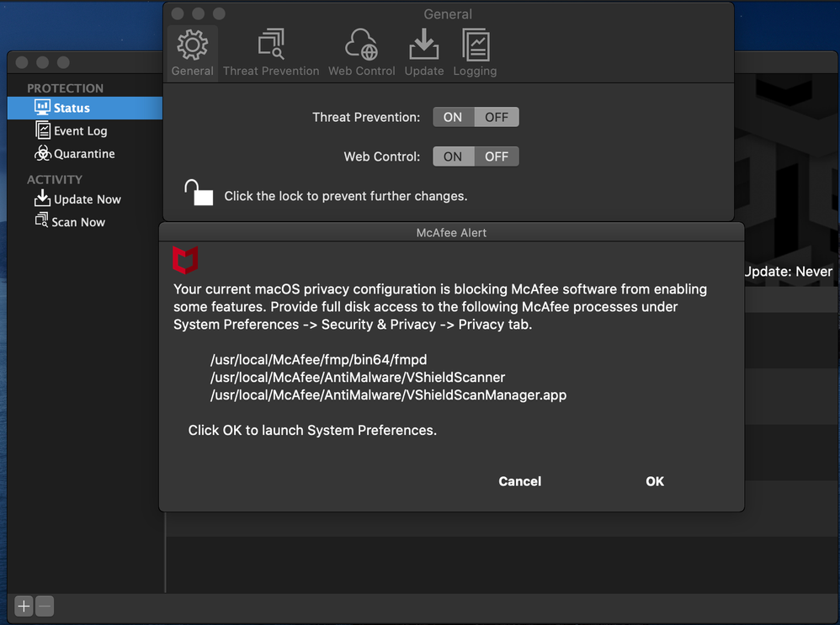Viewport: 840px width, 625px height.
Task: Click the 'Update: Never' status text
Action: click(x=789, y=272)
